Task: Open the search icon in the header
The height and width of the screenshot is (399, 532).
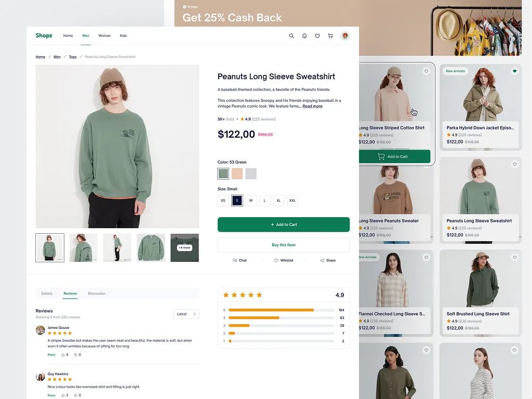Action: coord(291,36)
